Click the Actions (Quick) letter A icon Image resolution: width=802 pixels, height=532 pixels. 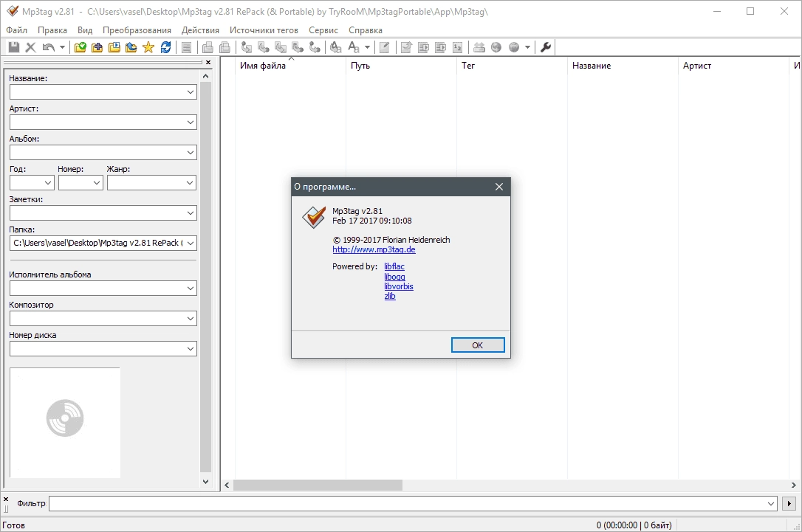point(354,47)
